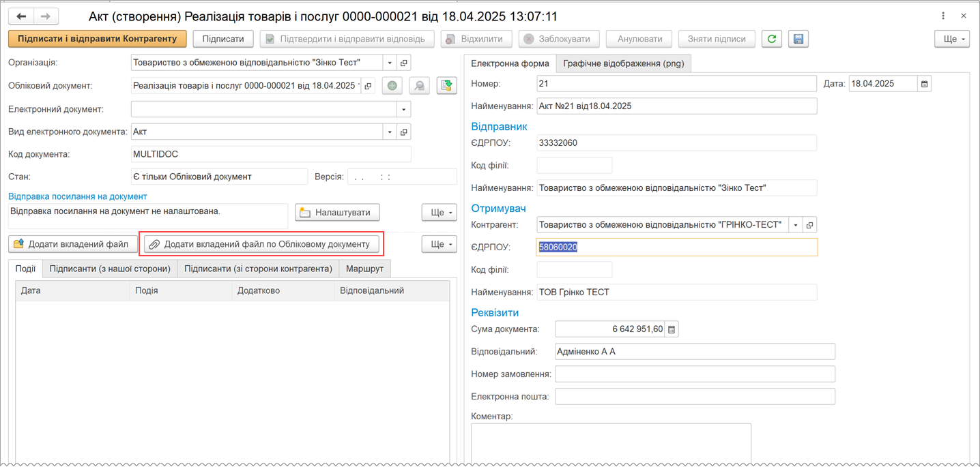Click the document-arrow icon after magnifier icon
The width and height of the screenshot is (980, 467).
click(447, 86)
